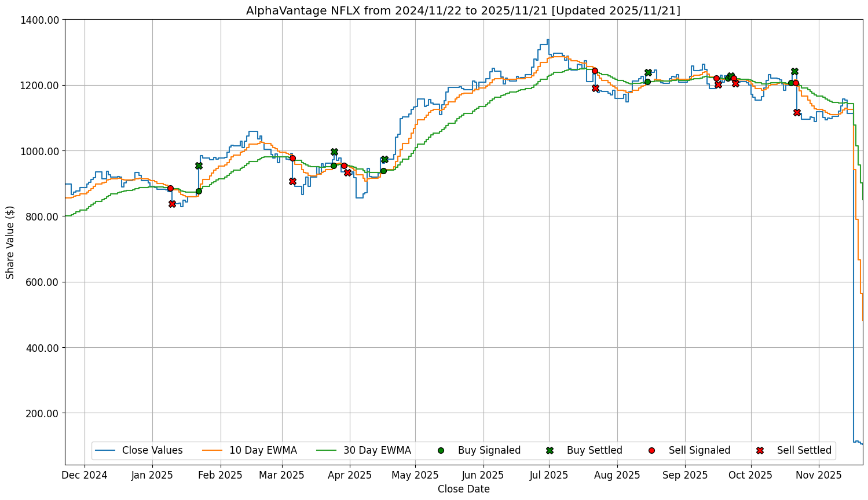Click the late January Buy Settled green X marker

[x=199, y=166]
